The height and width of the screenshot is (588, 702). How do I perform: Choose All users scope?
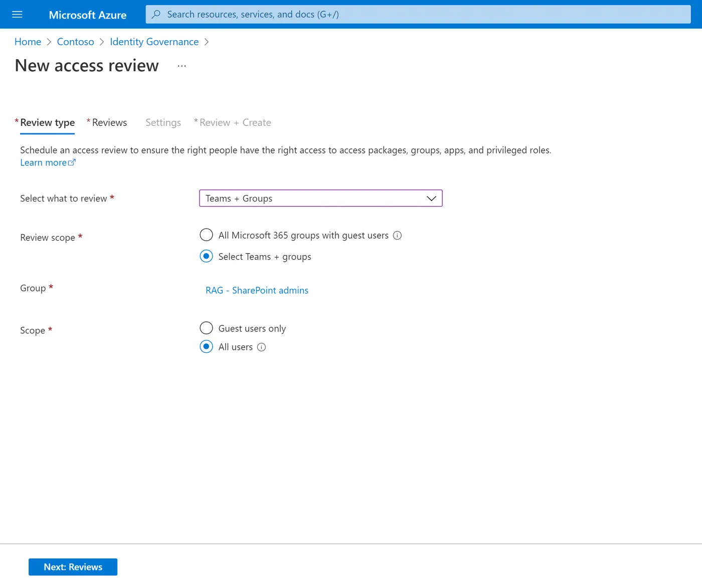(206, 347)
